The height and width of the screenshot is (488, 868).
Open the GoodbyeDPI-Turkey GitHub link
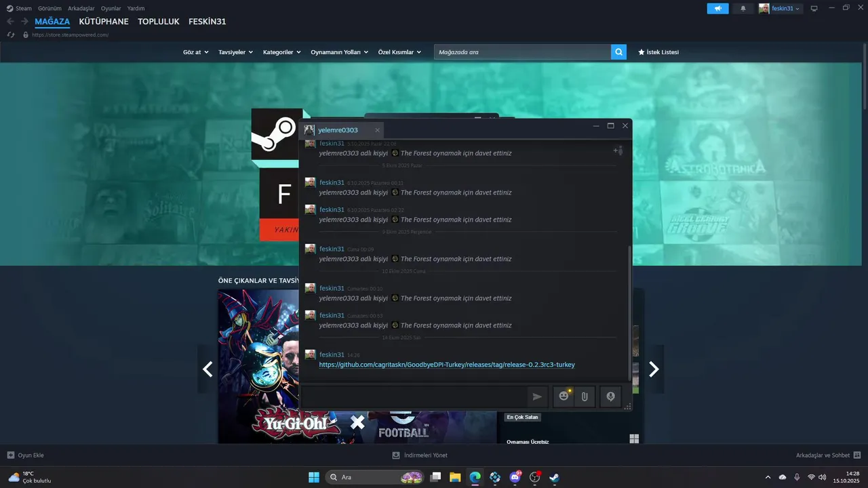447,365
